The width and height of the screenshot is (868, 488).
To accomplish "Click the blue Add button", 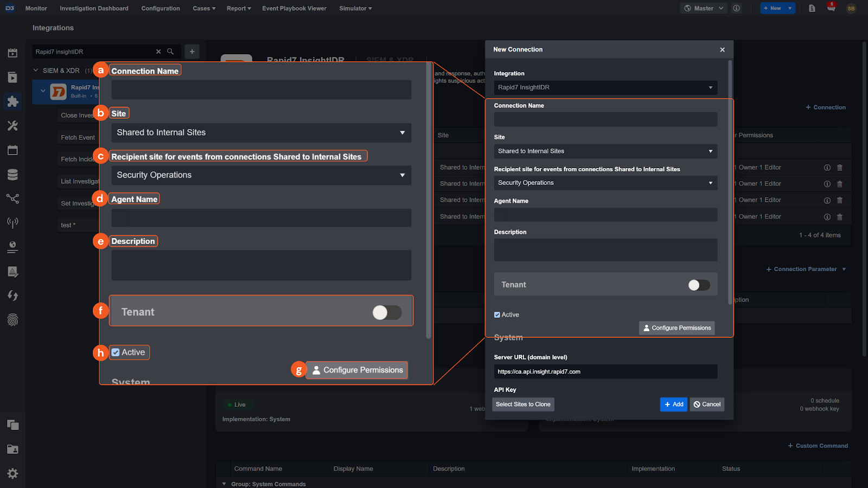I will point(674,404).
